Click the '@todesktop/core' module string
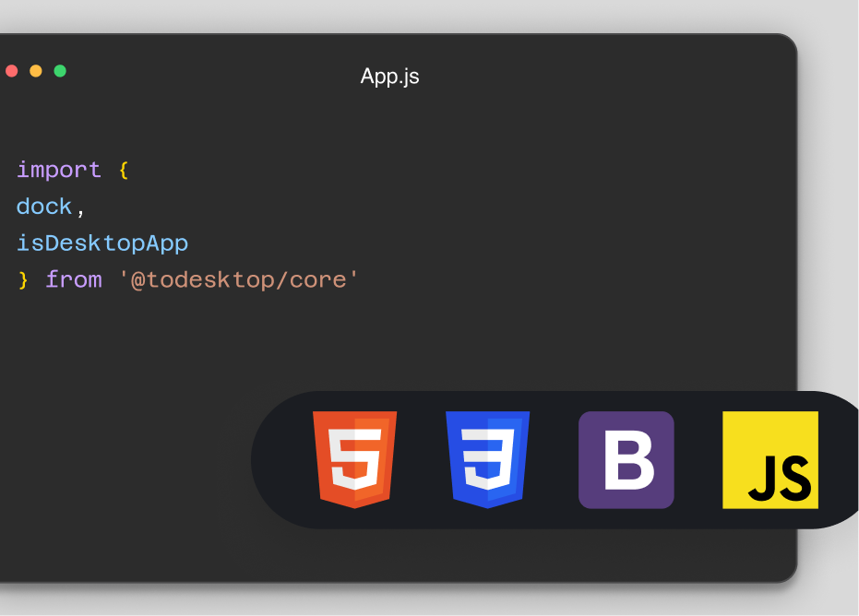The width and height of the screenshot is (859, 616). (238, 280)
